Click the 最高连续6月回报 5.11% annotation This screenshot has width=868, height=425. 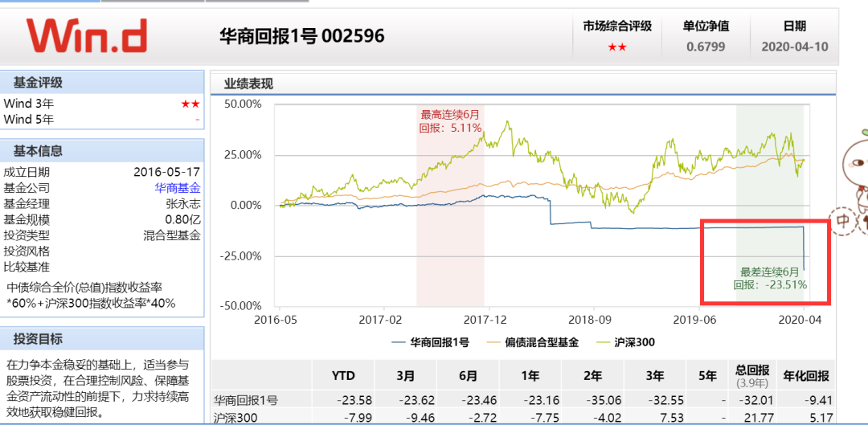tap(450, 121)
